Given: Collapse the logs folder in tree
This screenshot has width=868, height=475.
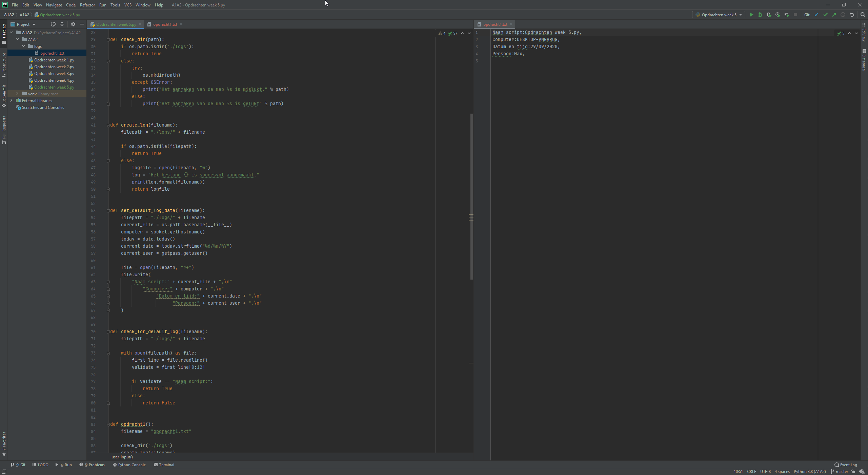Looking at the screenshot, I should (x=24, y=46).
